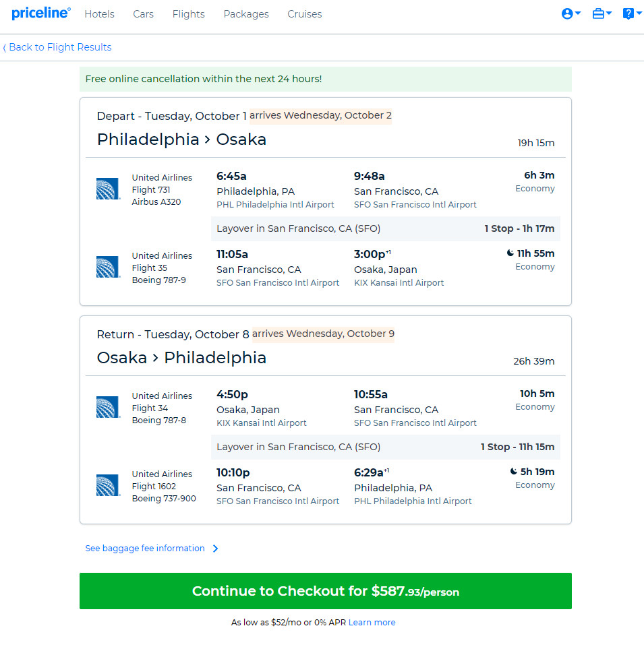This screenshot has width=644, height=653.
Task: Continue to Checkout for $587.93/person
Action: (326, 591)
